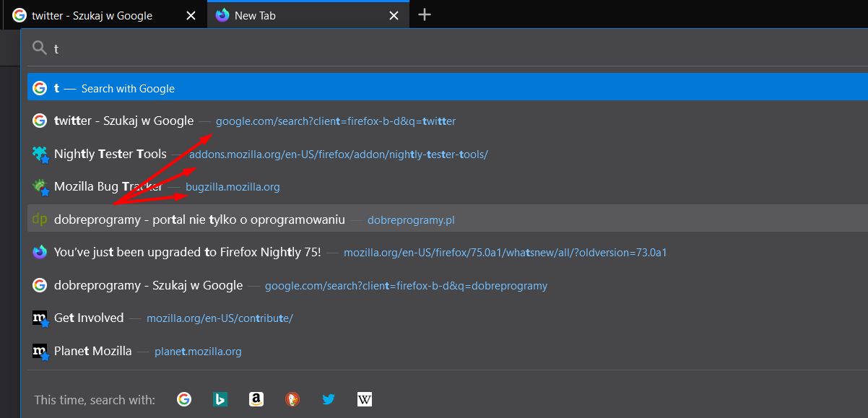The image size is (868, 418).
Task: Open the dobreprogramy.pl link
Action: (410, 219)
